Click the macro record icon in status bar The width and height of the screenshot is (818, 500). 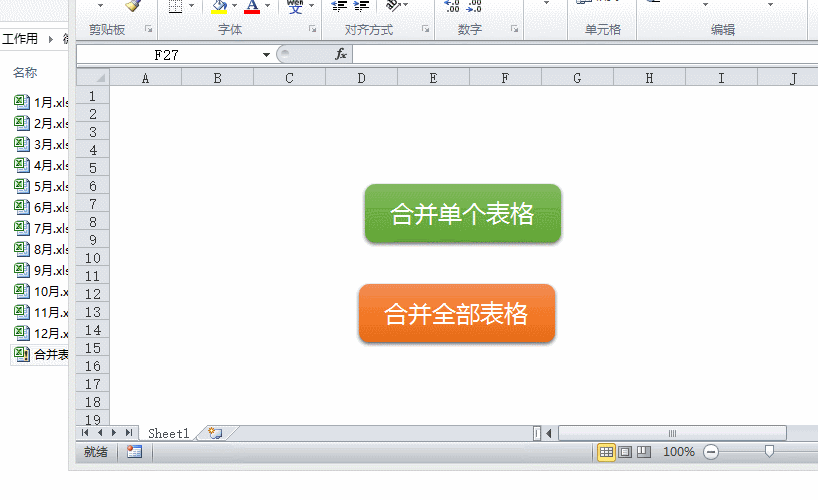click(x=134, y=452)
